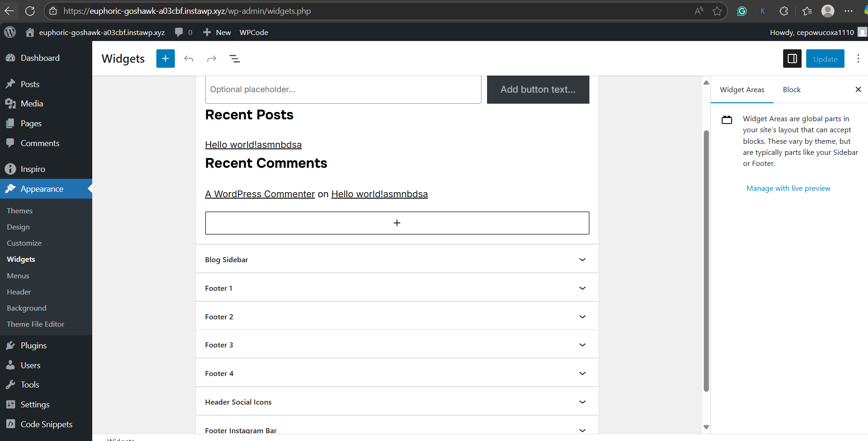This screenshot has width=868, height=441.
Task: Open the browser favorites list icon
Action: point(807,11)
